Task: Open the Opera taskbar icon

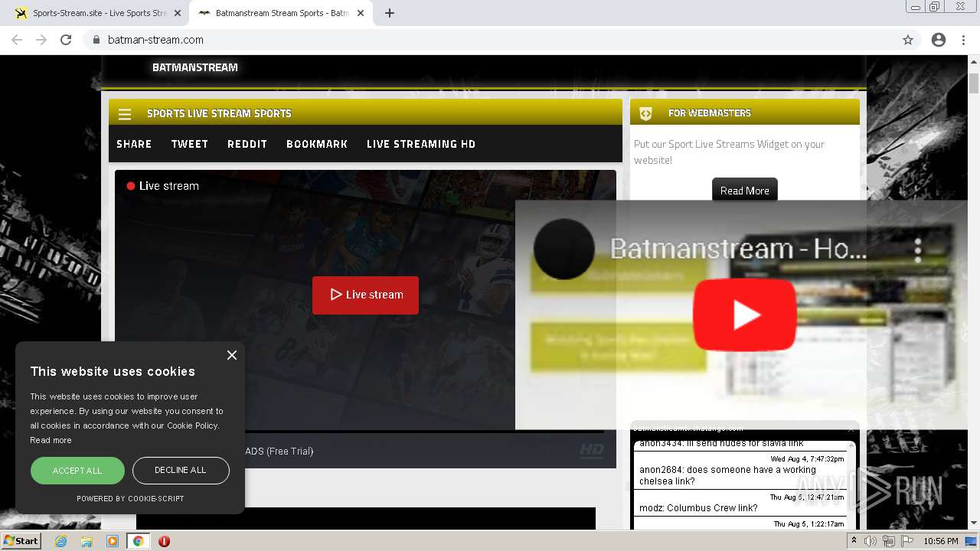Action: 164,541
